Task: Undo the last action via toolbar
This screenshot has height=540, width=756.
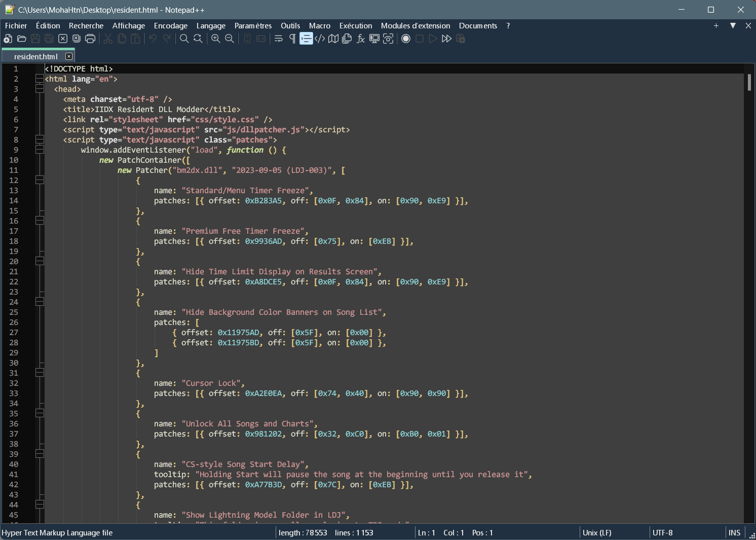Action: (153, 39)
